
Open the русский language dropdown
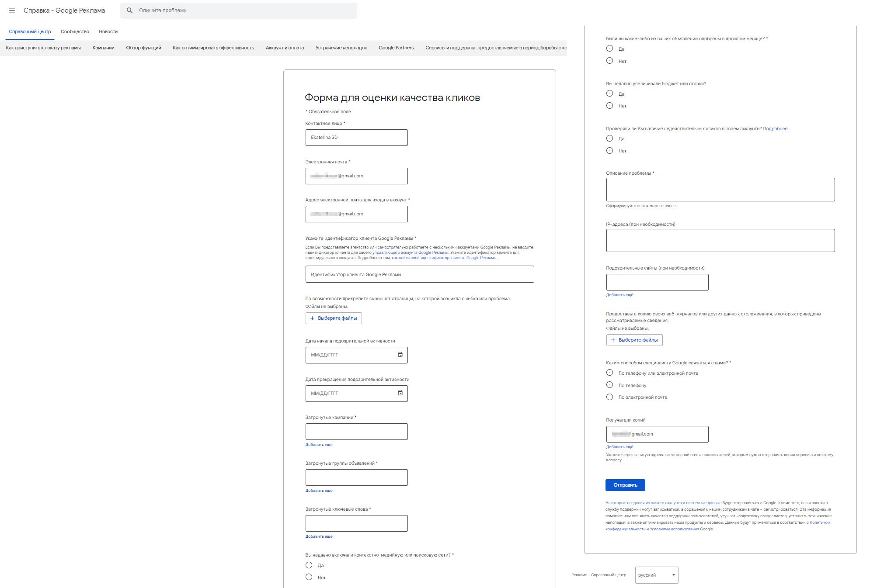(x=657, y=575)
